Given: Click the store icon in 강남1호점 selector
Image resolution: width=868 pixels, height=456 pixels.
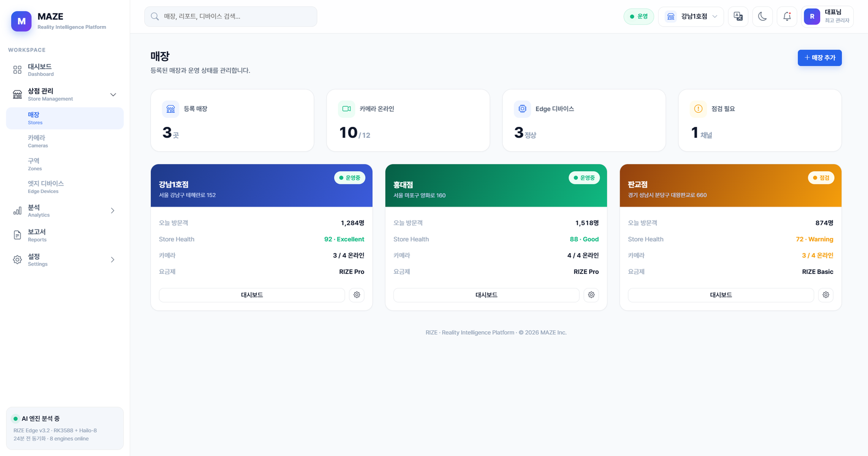Looking at the screenshot, I should pyautogui.click(x=671, y=16).
